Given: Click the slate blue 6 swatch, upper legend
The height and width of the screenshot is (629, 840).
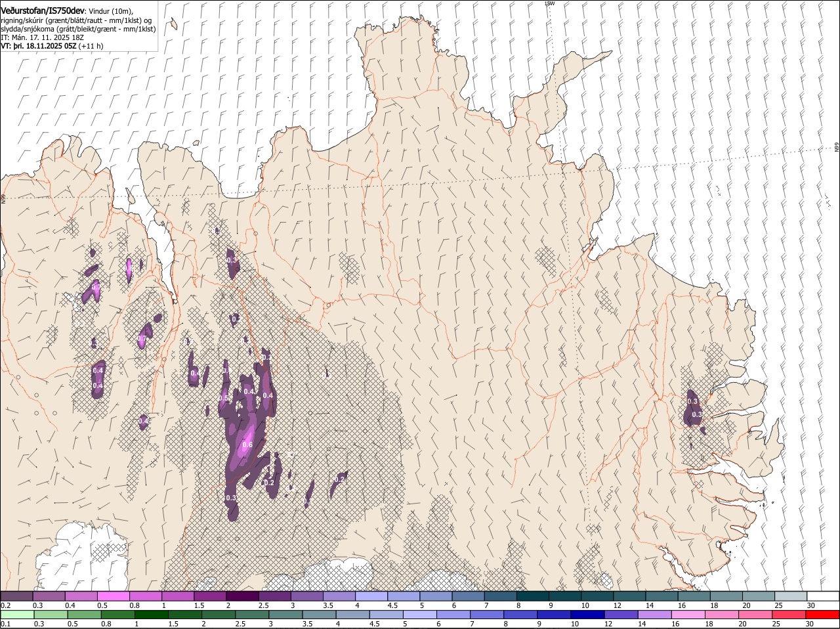Looking at the screenshot, I should tap(468, 596).
